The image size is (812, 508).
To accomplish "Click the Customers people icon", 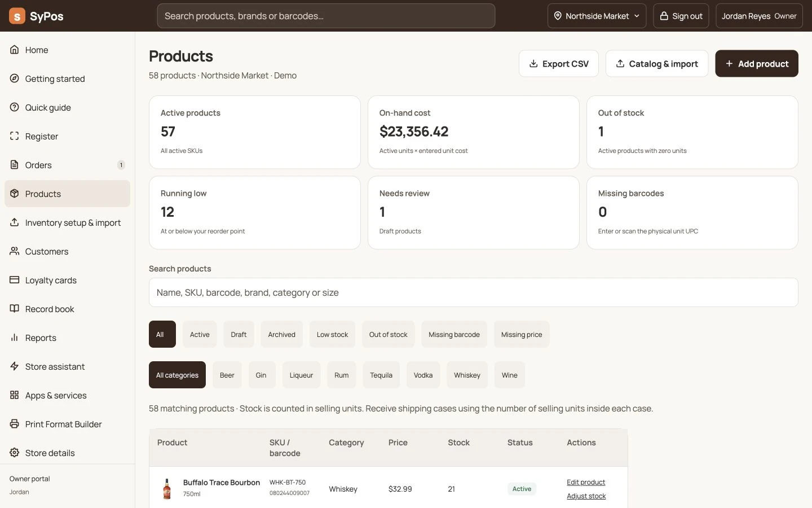I will [x=15, y=251].
